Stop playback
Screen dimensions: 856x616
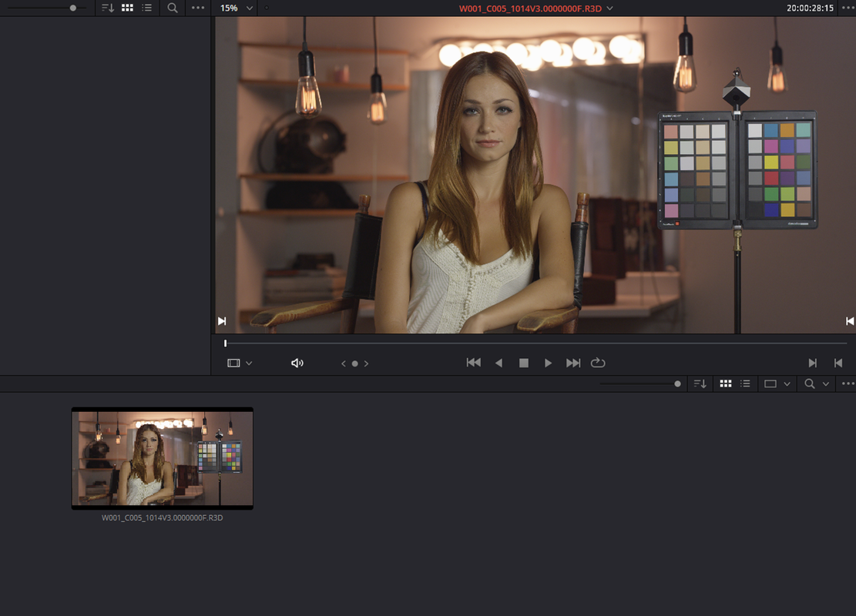[523, 363]
